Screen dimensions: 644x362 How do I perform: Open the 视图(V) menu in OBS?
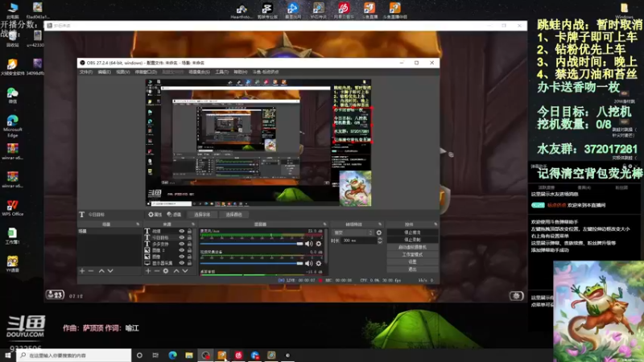[x=123, y=72]
